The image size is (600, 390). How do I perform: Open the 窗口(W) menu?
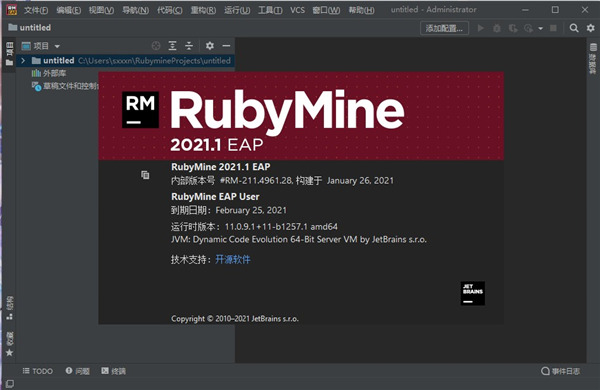tap(326, 10)
